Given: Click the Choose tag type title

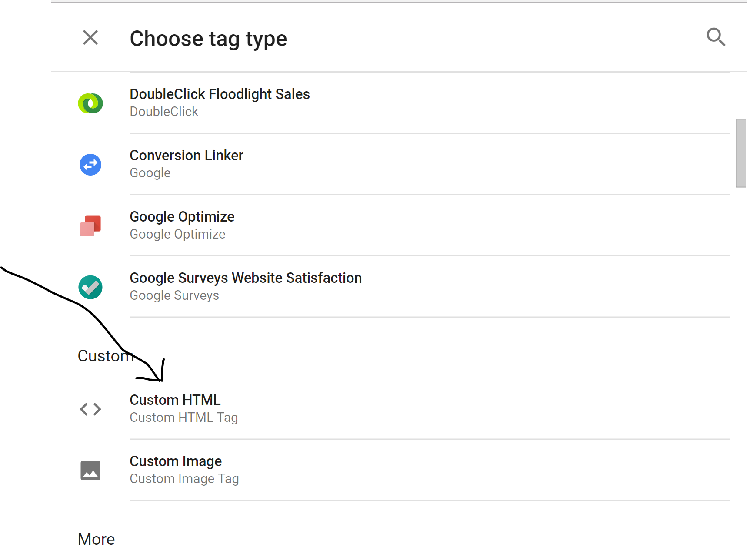Looking at the screenshot, I should [x=208, y=39].
